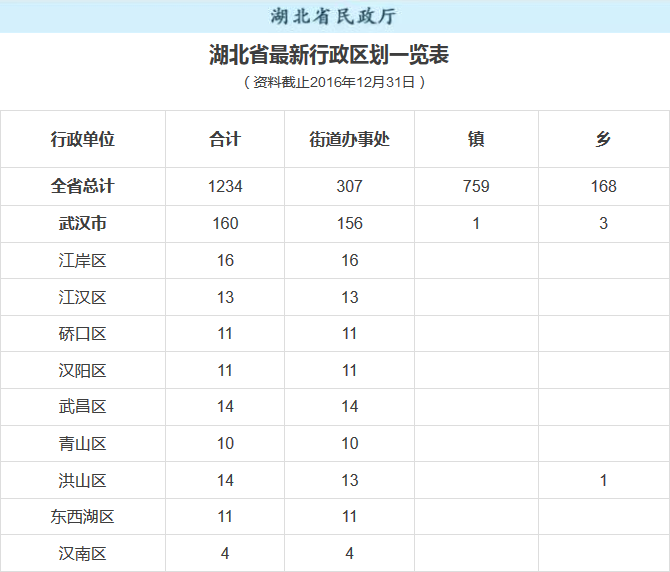Click the 合计 value 11 for 东西湖区
The width and height of the screenshot is (670, 572).
(x=225, y=517)
